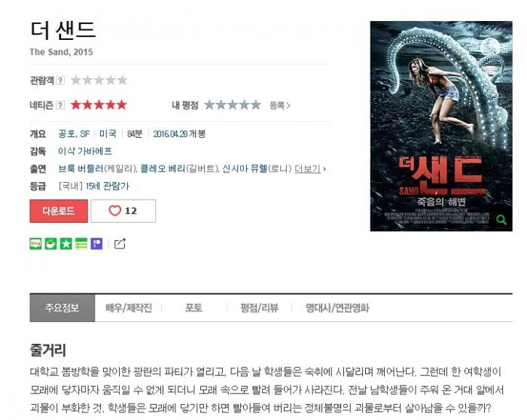Share to Naver Blog icon

pyautogui.click(x=35, y=244)
